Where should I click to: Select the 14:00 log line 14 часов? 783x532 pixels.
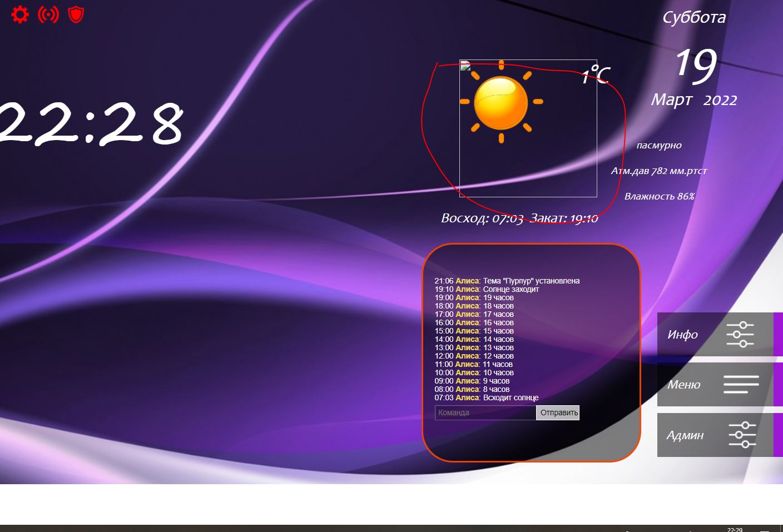click(474, 339)
